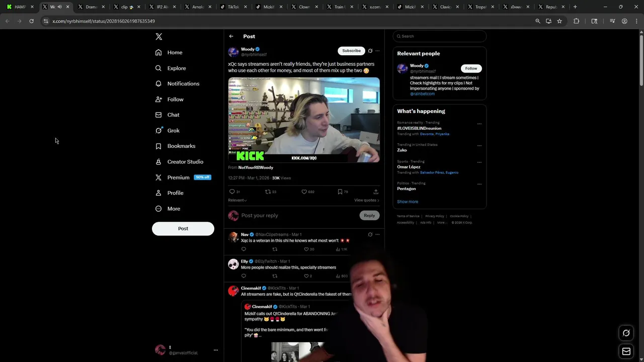Reply to Elly's comment
This screenshot has height=362, width=644.
coord(244,276)
